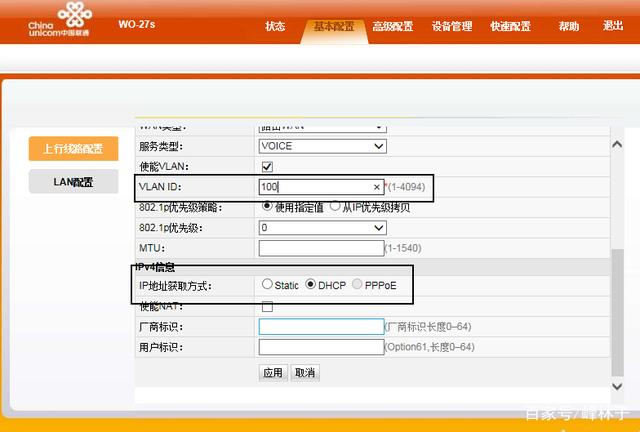Click the (Option61,长度0–64) hint text
The width and height of the screenshot is (640, 432).
[x=429, y=347]
